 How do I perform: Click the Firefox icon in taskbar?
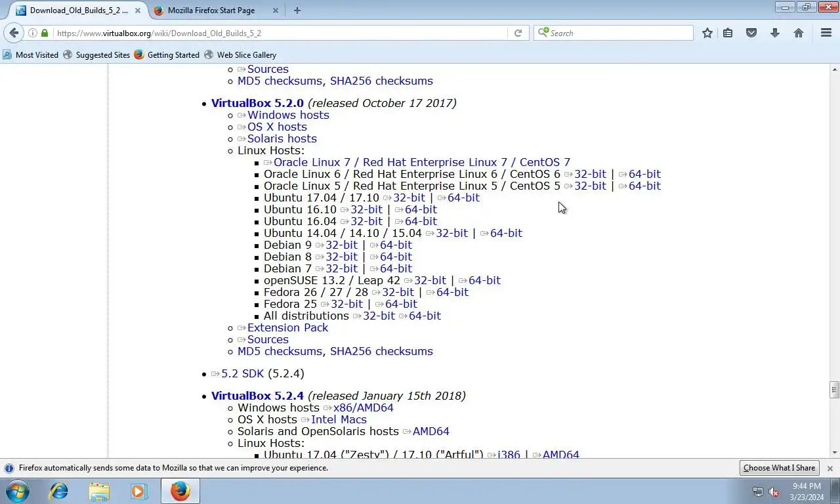[x=180, y=491]
